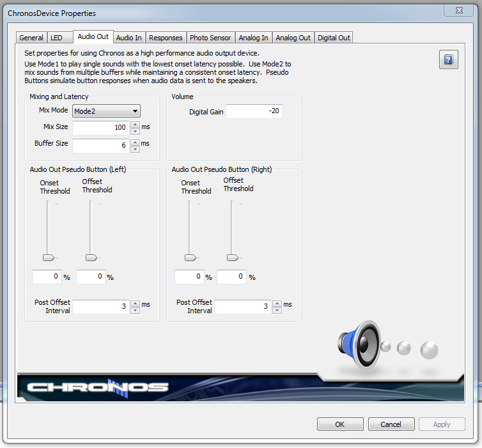
Task: Confirm settings with the OK button
Action: click(340, 424)
